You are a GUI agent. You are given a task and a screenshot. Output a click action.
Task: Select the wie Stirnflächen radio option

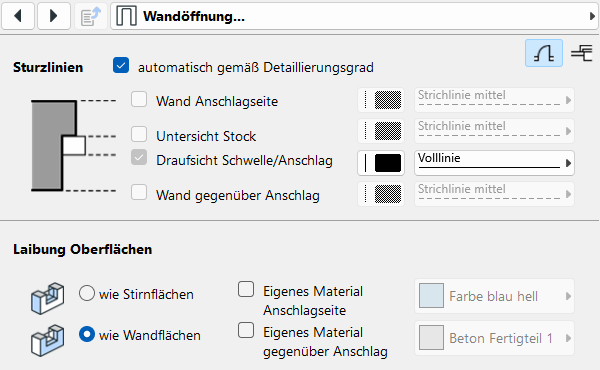[x=87, y=293]
